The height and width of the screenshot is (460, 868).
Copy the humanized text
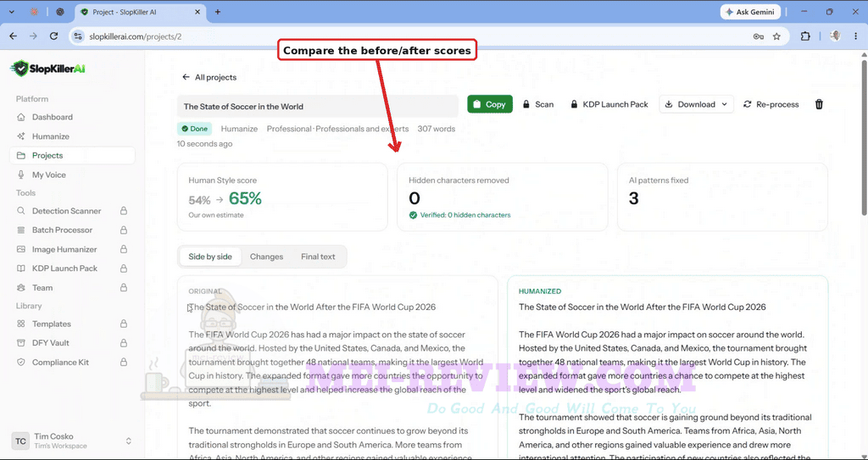pos(490,104)
